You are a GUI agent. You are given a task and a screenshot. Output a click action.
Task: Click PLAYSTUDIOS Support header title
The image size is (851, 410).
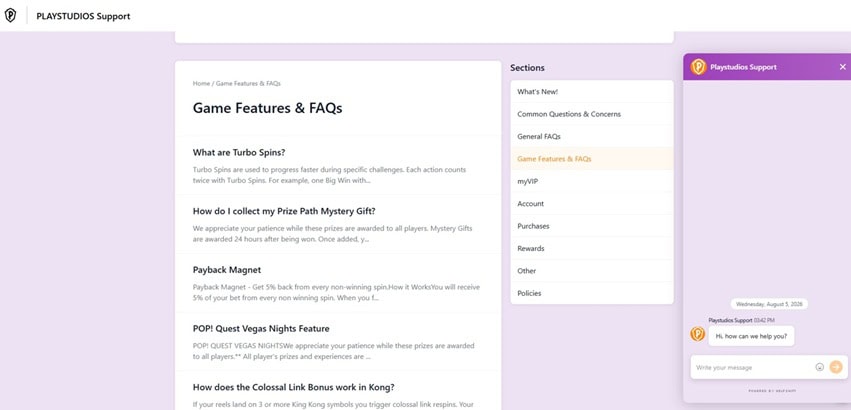coord(83,16)
